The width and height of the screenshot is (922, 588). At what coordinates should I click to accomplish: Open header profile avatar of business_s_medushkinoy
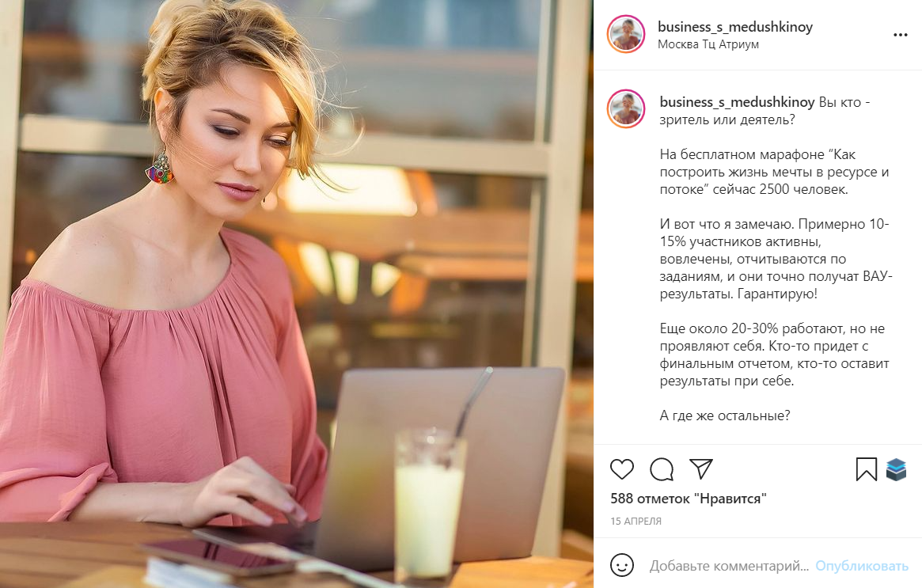(626, 34)
